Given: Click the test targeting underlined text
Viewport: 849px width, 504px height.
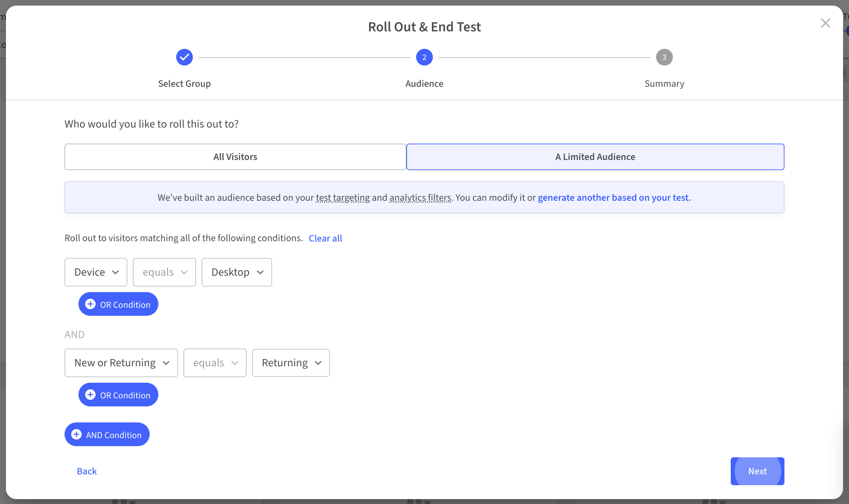Looking at the screenshot, I should (343, 198).
